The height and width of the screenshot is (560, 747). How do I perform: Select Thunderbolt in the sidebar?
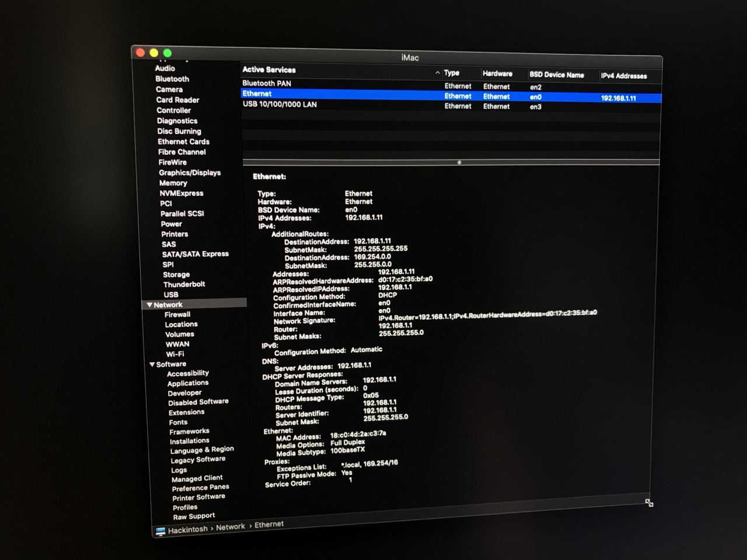(x=184, y=284)
